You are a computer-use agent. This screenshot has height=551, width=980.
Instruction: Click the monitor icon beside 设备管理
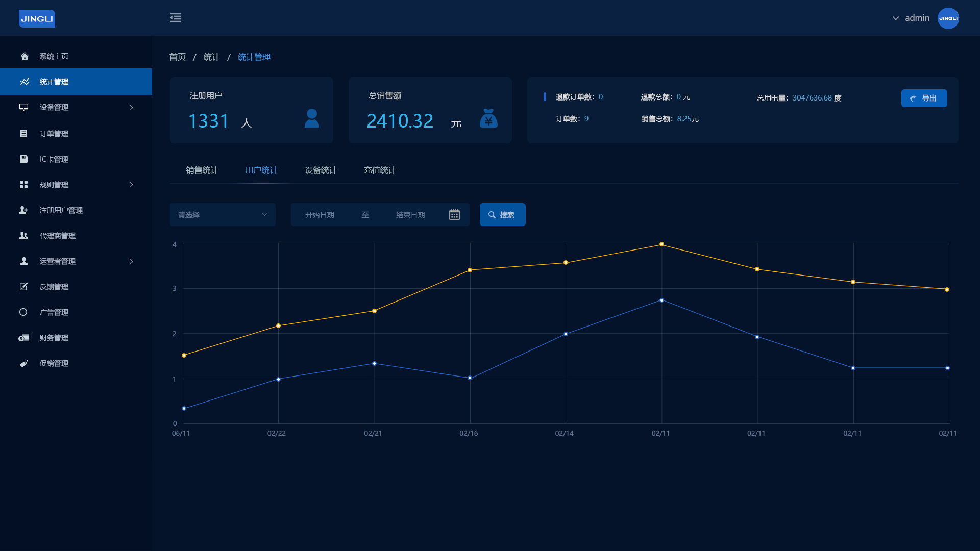[24, 107]
